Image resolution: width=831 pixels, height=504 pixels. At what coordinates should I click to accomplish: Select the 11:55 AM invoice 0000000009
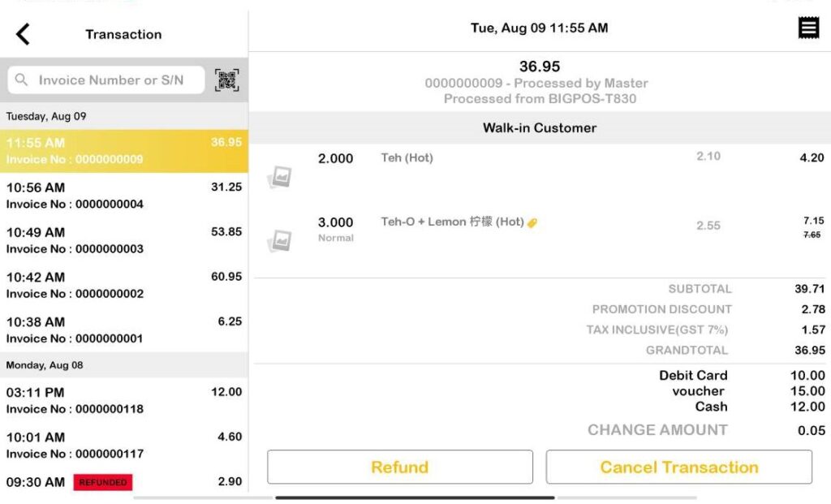point(123,151)
